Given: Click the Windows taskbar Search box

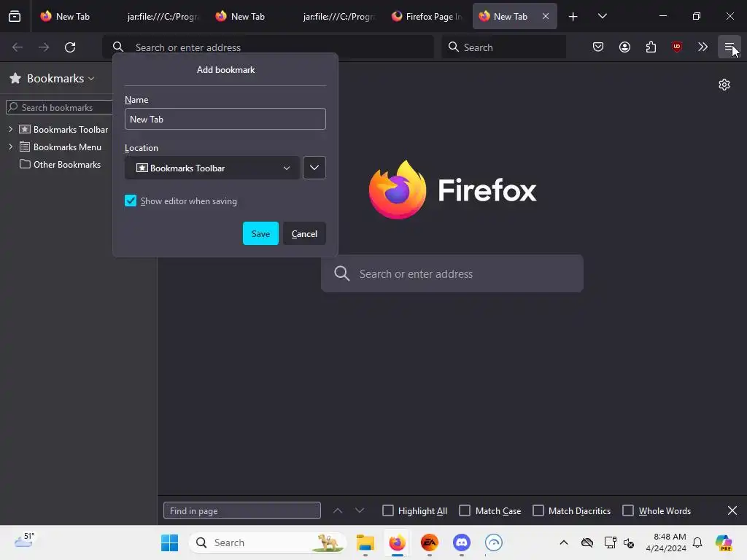Looking at the screenshot, I should pyautogui.click(x=268, y=542).
